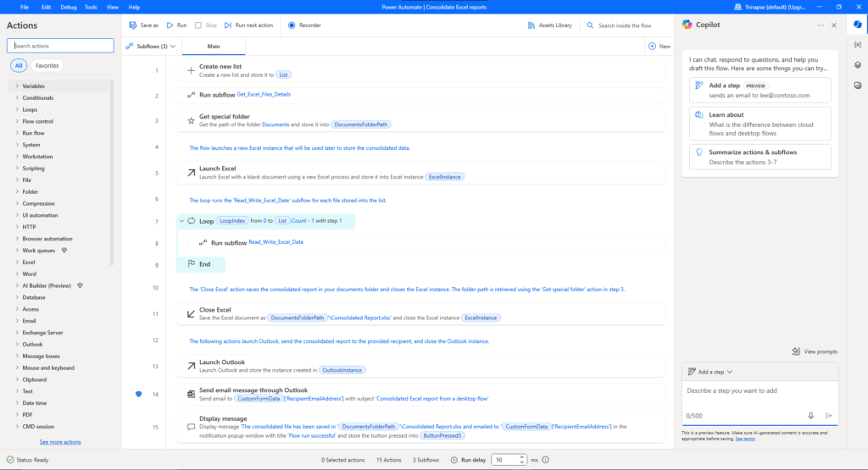Open View prompts

(815, 351)
